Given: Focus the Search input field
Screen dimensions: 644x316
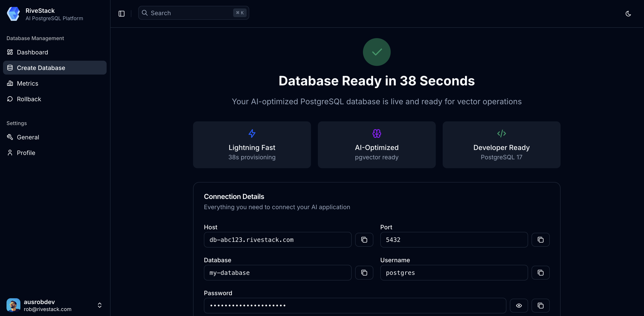Looking at the screenshot, I should point(194,13).
